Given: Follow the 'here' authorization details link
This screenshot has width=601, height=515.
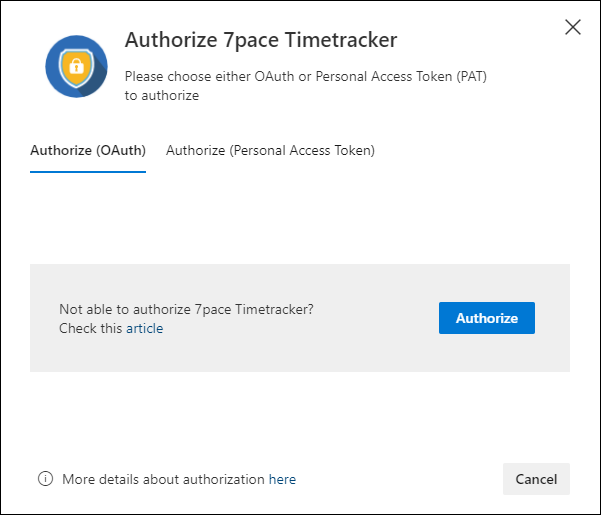Looking at the screenshot, I should pyautogui.click(x=282, y=479).
